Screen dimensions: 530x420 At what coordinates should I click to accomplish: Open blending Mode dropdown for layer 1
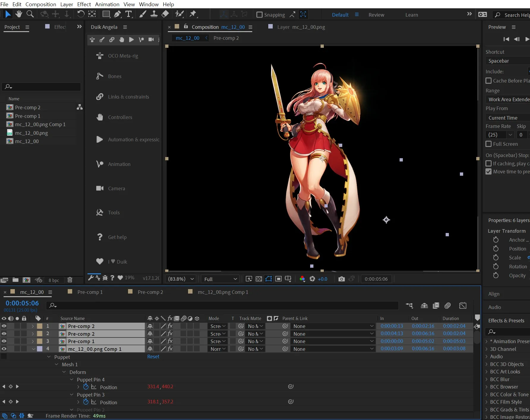point(218,326)
